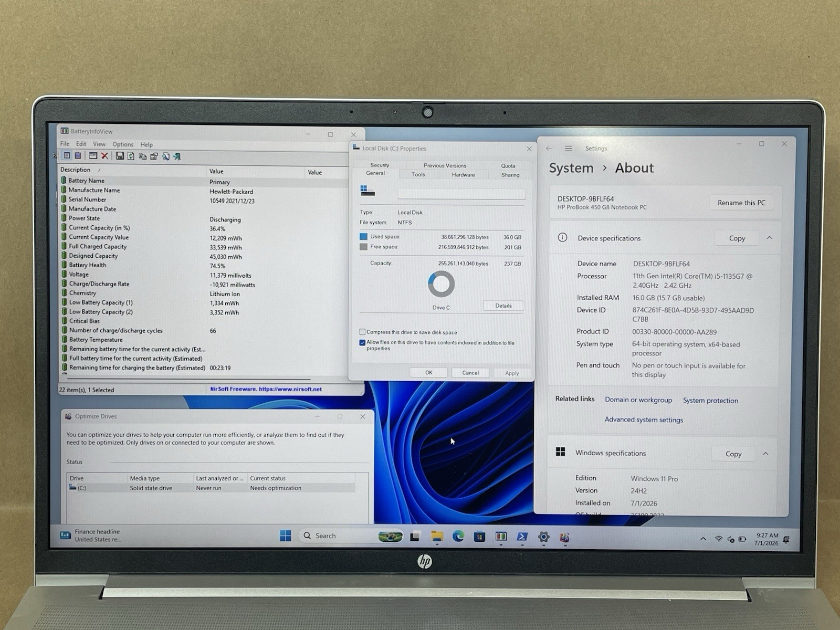Click the red X delete icon in BatteryInfoView toolbar
Image resolution: width=840 pixels, height=630 pixels.
click(104, 156)
